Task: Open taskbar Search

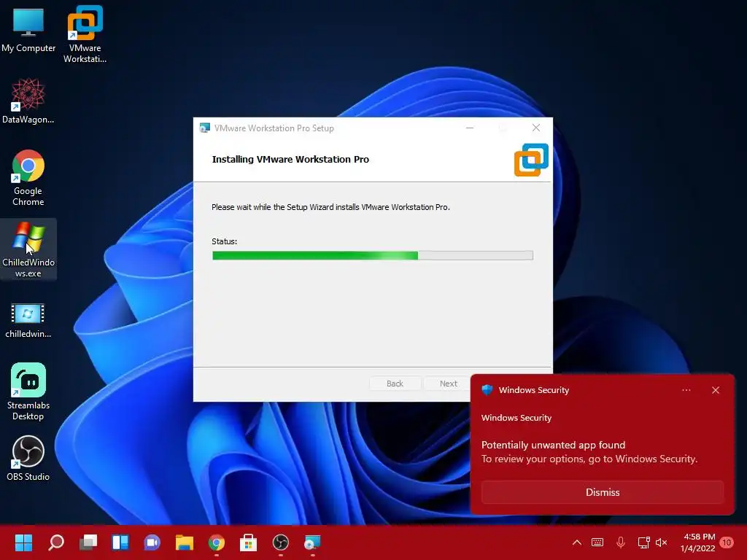Action: point(56,542)
